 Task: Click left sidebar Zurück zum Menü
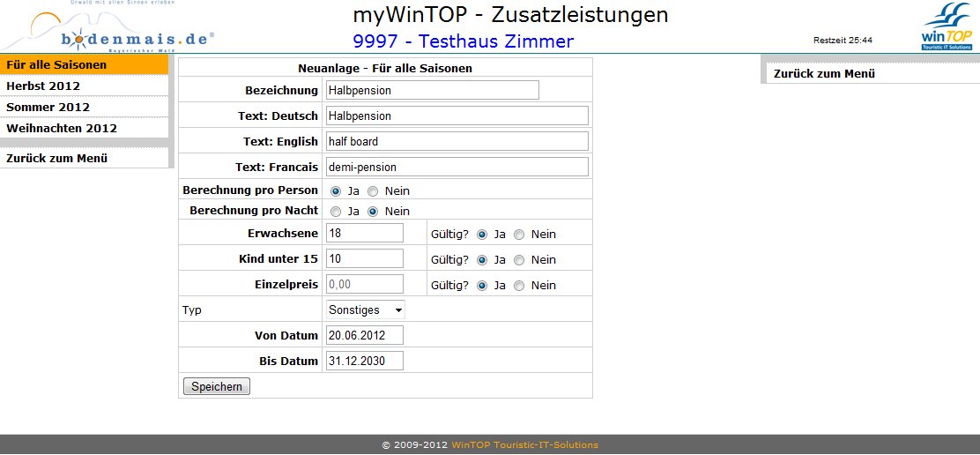[56, 159]
